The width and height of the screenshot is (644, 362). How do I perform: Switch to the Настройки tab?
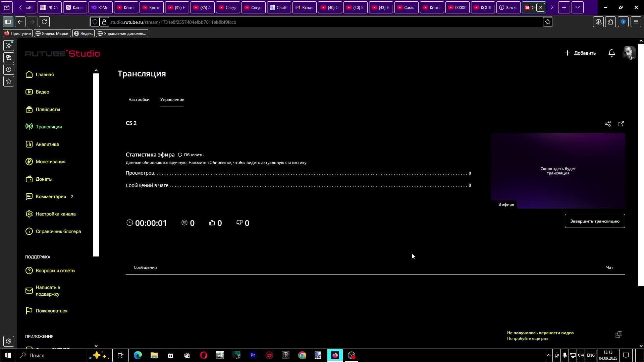click(x=139, y=100)
